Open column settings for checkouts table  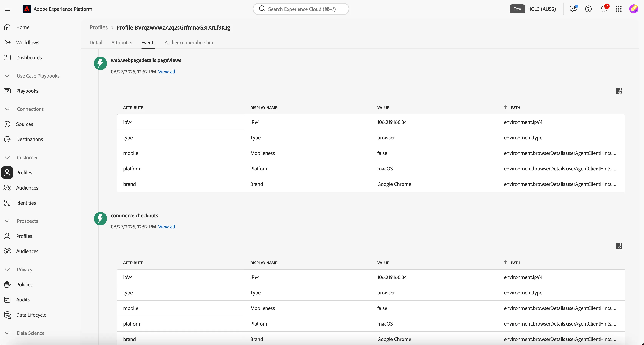coord(619,246)
